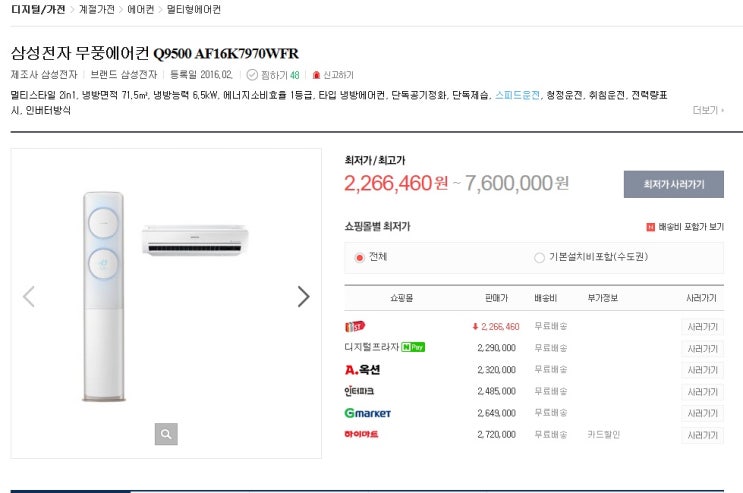Show the next product image arrow
Viewport: 743px width, 493px height.
tap(304, 297)
